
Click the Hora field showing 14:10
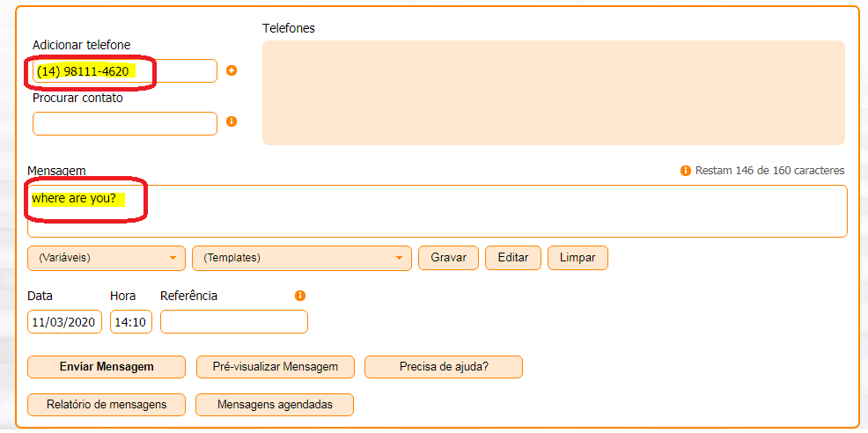pos(131,322)
